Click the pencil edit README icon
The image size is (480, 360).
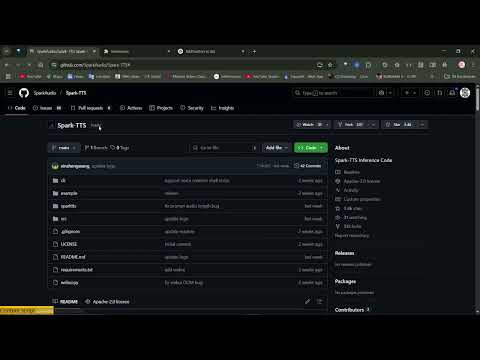click(x=307, y=302)
